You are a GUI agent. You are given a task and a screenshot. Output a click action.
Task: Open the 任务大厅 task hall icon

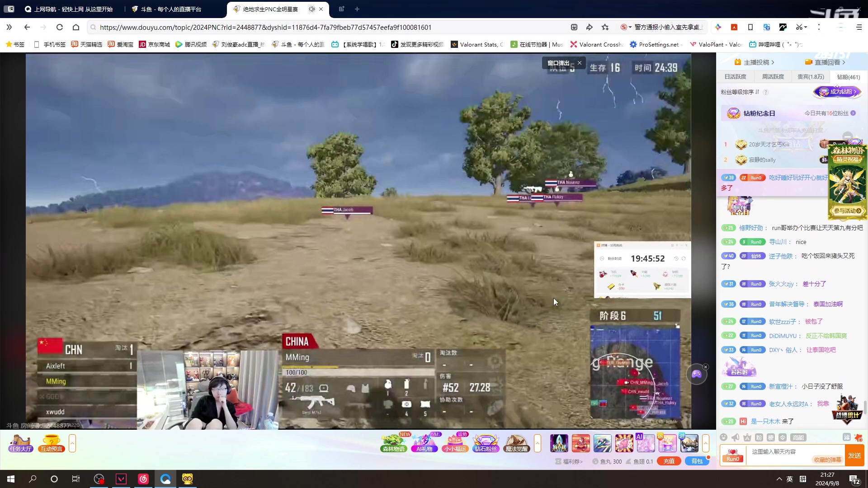[x=21, y=443]
